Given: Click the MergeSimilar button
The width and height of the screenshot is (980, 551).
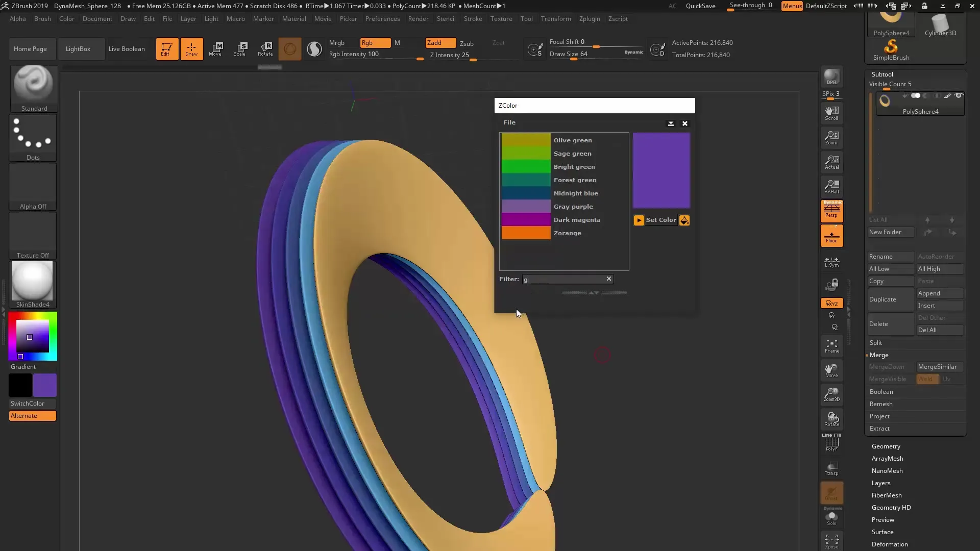Looking at the screenshot, I should click(940, 367).
